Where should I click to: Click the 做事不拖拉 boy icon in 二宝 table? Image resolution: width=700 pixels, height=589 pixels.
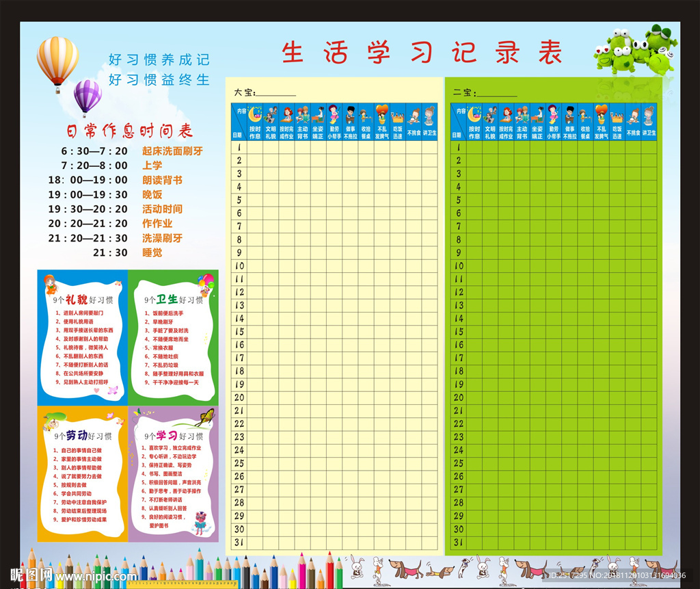(x=569, y=115)
